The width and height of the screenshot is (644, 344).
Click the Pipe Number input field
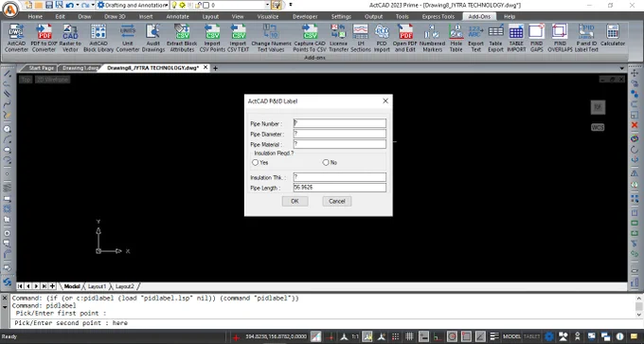pos(339,123)
